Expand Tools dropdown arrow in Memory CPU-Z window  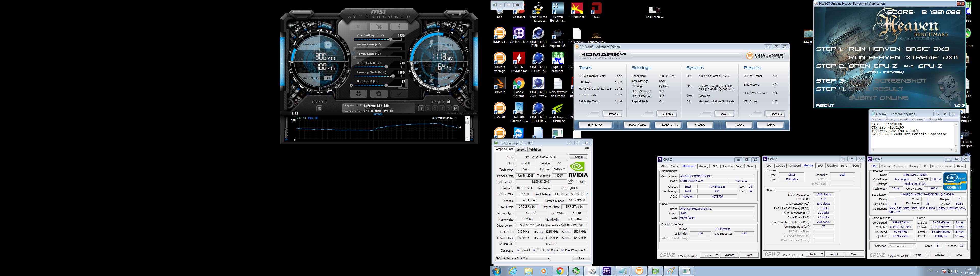click(x=822, y=254)
